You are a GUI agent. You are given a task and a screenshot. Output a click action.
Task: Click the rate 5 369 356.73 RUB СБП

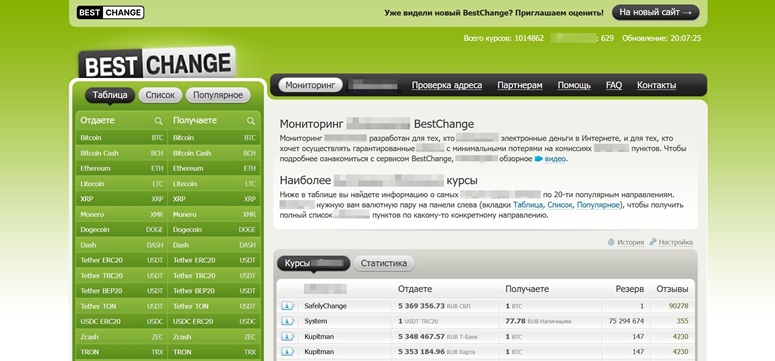tap(434, 307)
